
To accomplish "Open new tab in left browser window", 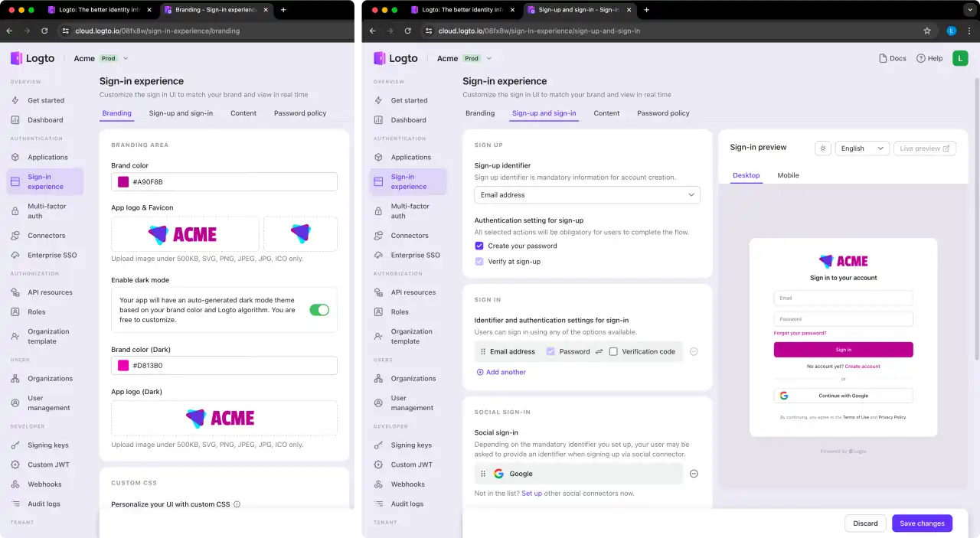I will click(283, 10).
